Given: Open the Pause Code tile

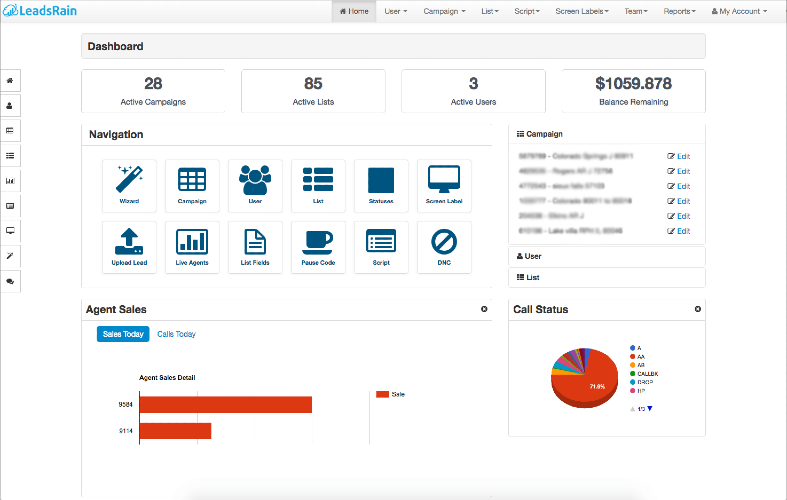Looking at the screenshot, I should point(318,247).
